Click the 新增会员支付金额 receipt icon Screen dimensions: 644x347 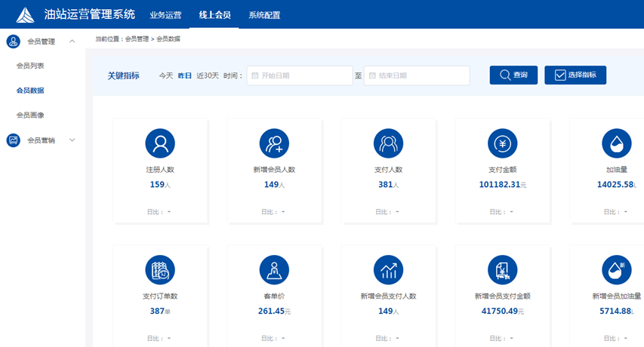[503, 270]
